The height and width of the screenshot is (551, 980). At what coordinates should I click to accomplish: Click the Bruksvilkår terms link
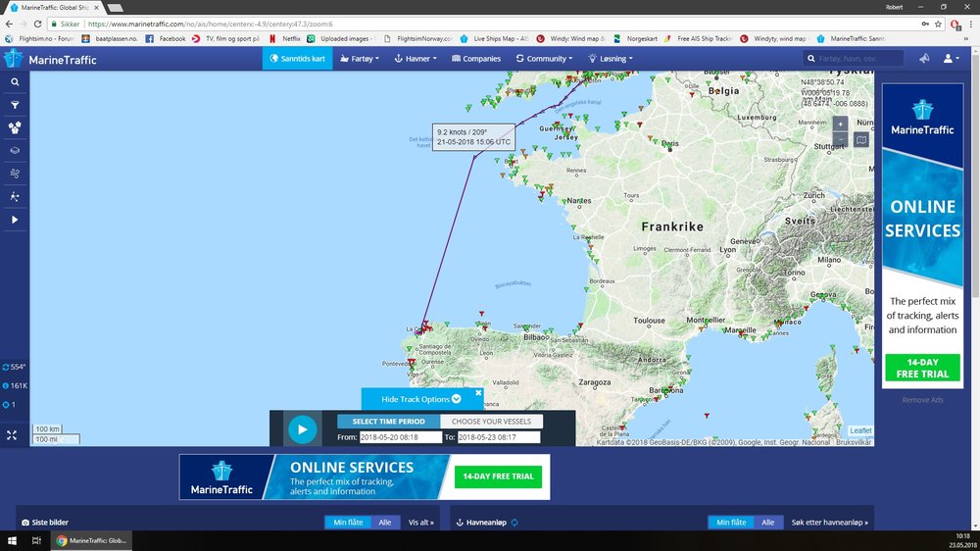(x=854, y=442)
